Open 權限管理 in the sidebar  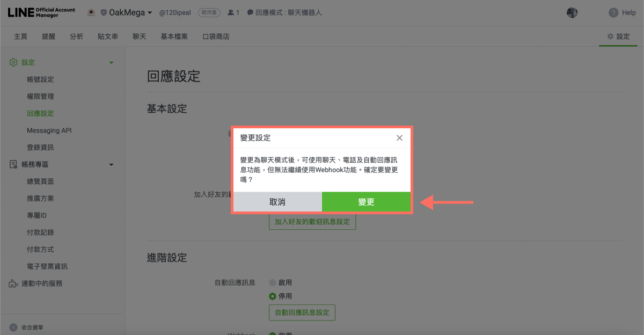point(40,97)
